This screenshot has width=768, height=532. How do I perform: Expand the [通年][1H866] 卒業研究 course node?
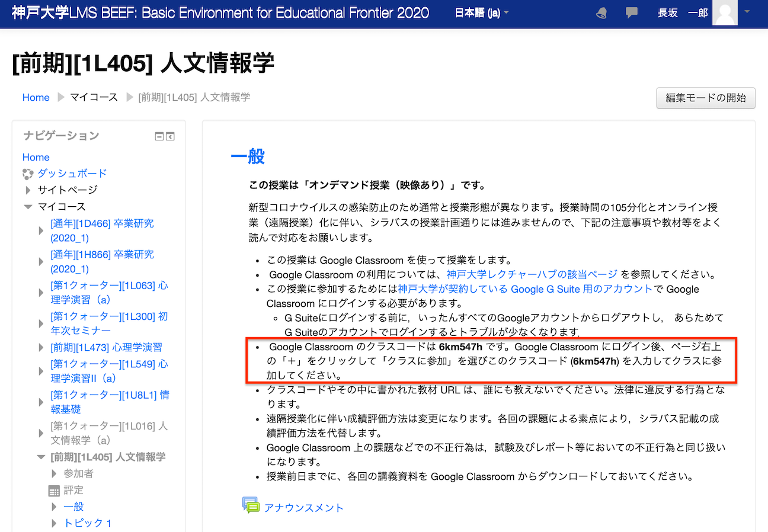click(41, 261)
